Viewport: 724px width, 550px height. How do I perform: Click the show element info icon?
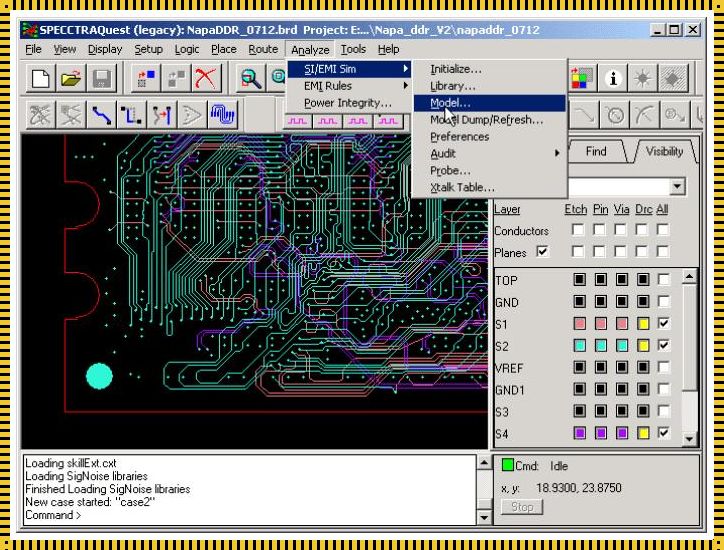(x=613, y=78)
